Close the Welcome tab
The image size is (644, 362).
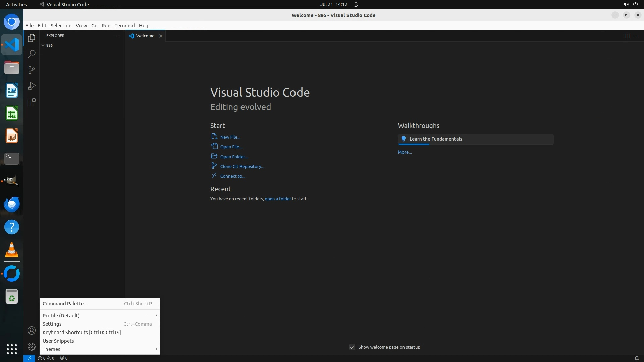(161, 36)
